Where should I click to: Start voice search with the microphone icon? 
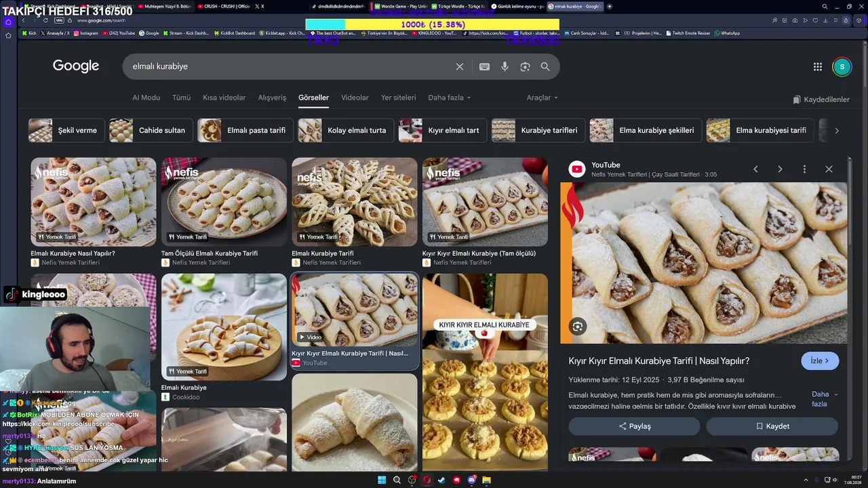[505, 66]
